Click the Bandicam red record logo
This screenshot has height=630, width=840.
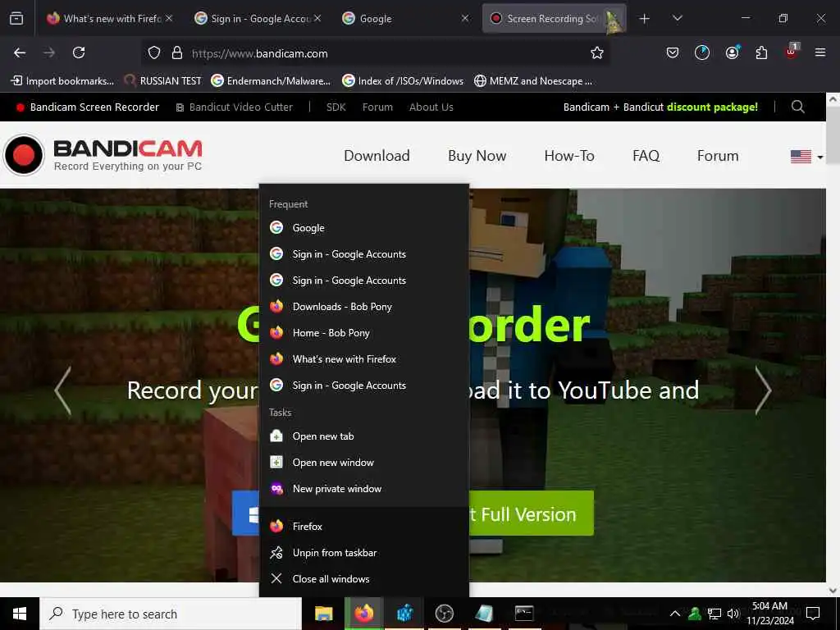pyautogui.click(x=24, y=155)
